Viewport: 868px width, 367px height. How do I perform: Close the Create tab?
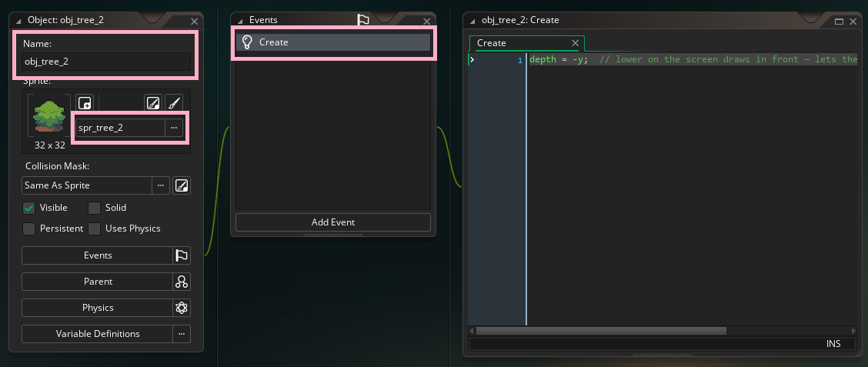coord(575,43)
